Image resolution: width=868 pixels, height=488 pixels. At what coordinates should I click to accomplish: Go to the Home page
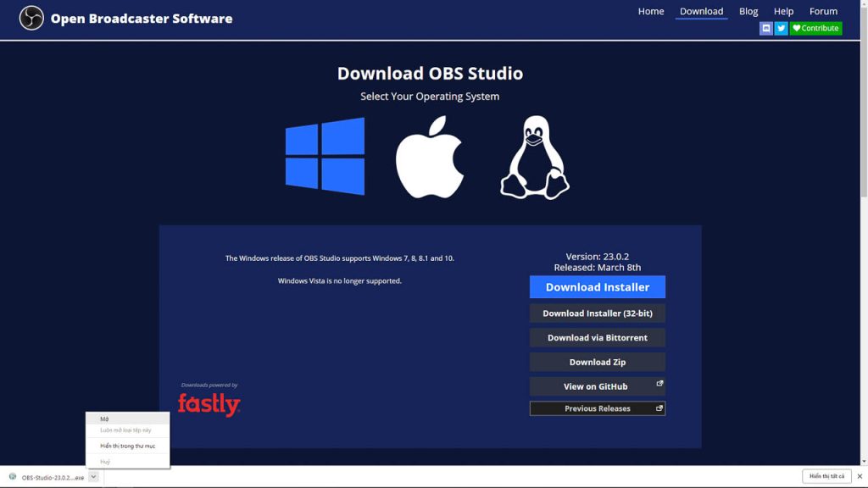click(x=650, y=11)
